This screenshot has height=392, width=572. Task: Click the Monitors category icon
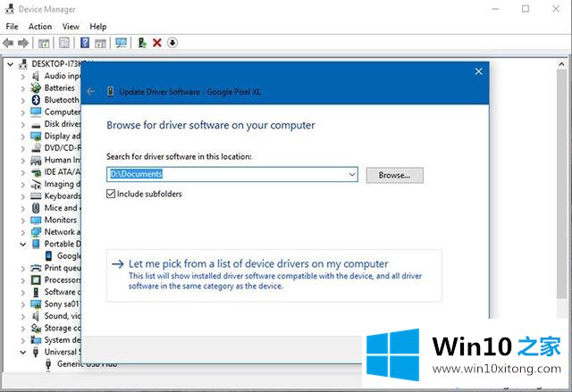point(36,220)
